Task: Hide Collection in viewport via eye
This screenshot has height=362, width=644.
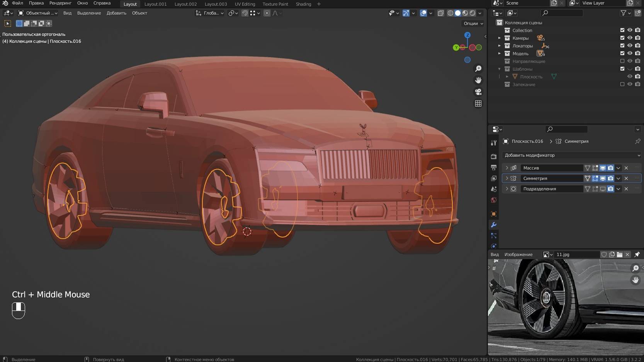Action: (x=630, y=30)
